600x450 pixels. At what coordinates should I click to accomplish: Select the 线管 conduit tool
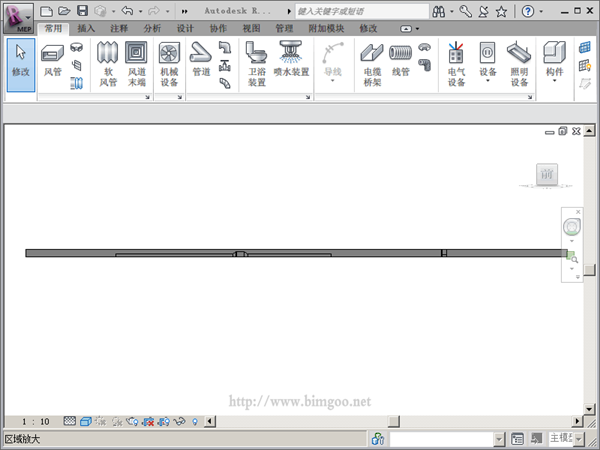point(401,59)
